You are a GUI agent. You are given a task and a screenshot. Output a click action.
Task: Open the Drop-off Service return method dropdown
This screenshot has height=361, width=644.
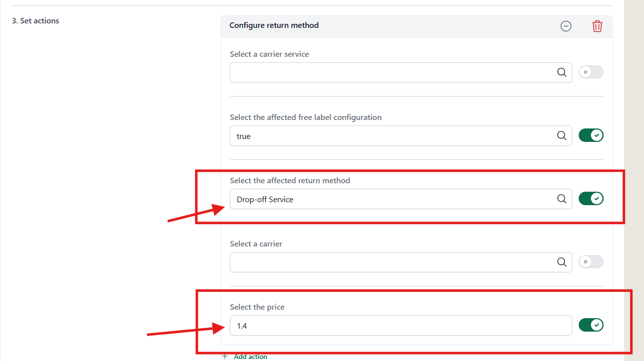[x=401, y=199]
